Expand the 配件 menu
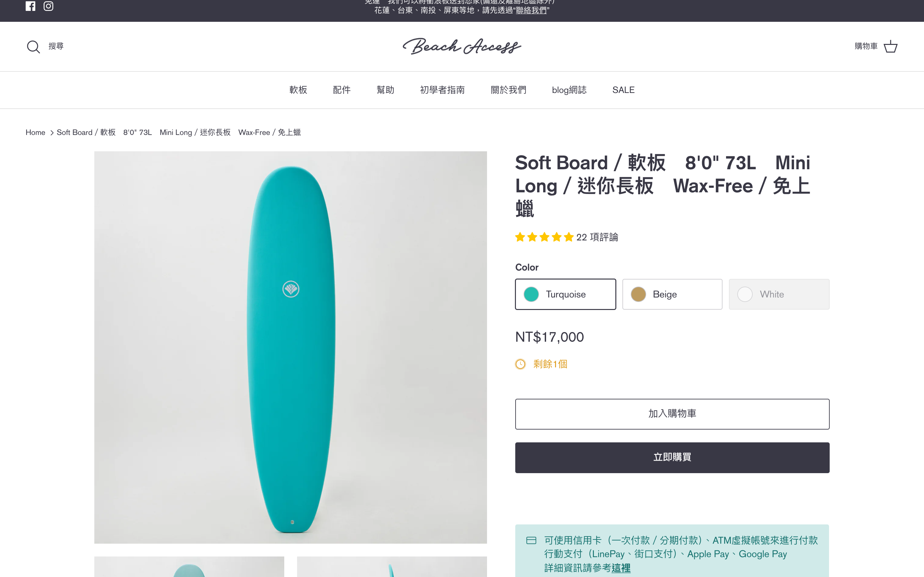This screenshot has height=577, width=924. click(342, 90)
